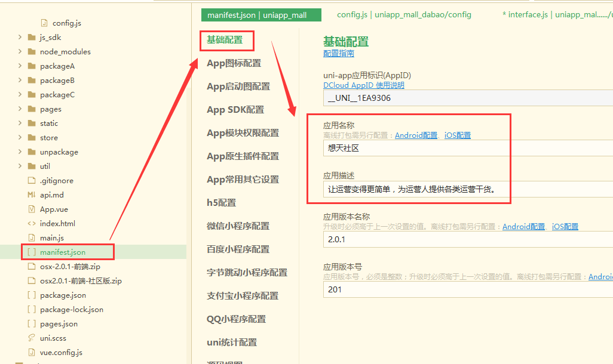The height and width of the screenshot is (364, 613).
Task: Click the unpackage folder icon
Action: (32, 152)
